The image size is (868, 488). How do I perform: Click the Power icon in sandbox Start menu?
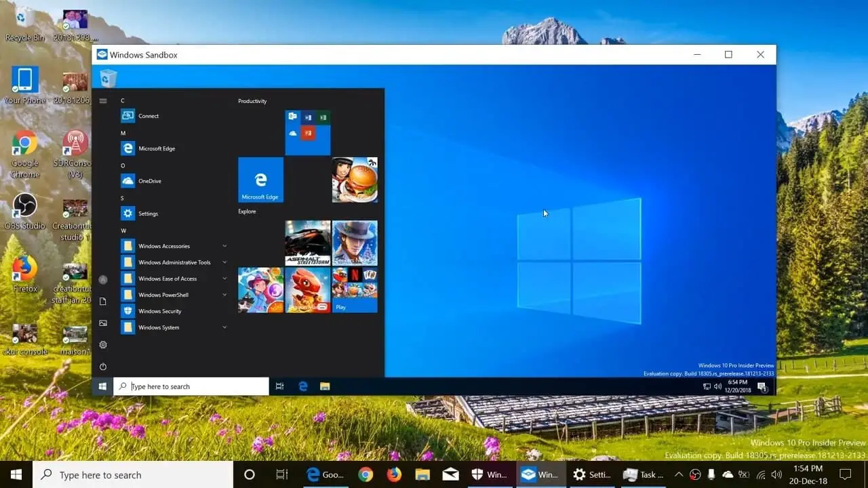click(x=103, y=367)
